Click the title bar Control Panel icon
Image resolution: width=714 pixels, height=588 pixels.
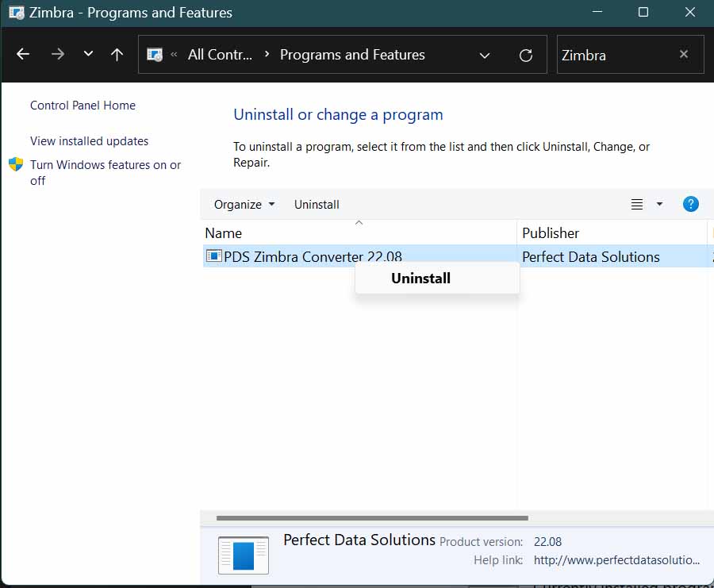click(17, 13)
